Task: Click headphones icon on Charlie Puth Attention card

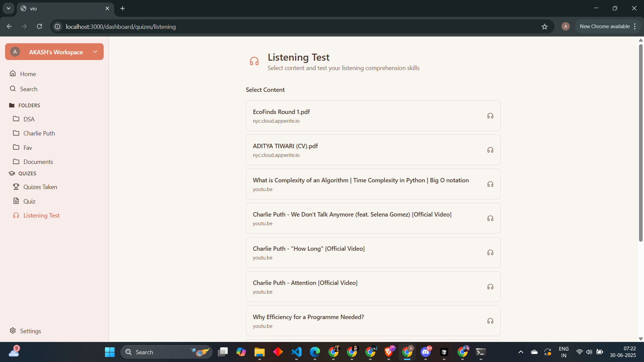Action: pyautogui.click(x=490, y=287)
